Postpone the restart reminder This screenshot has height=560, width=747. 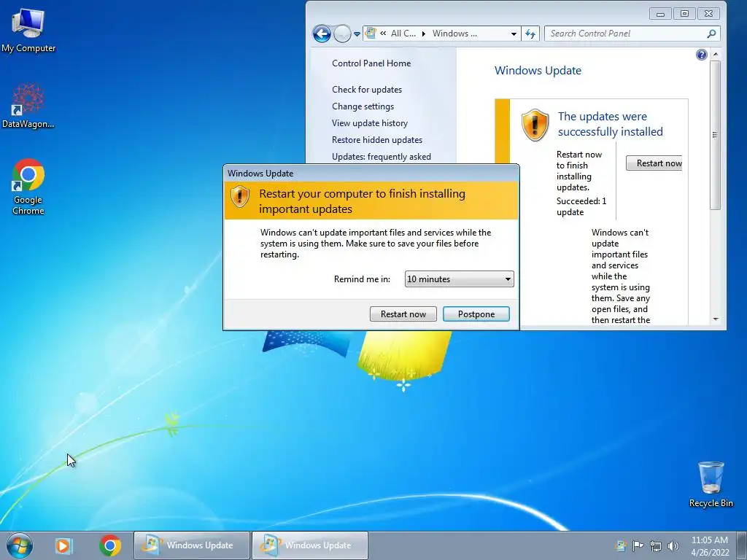(476, 314)
